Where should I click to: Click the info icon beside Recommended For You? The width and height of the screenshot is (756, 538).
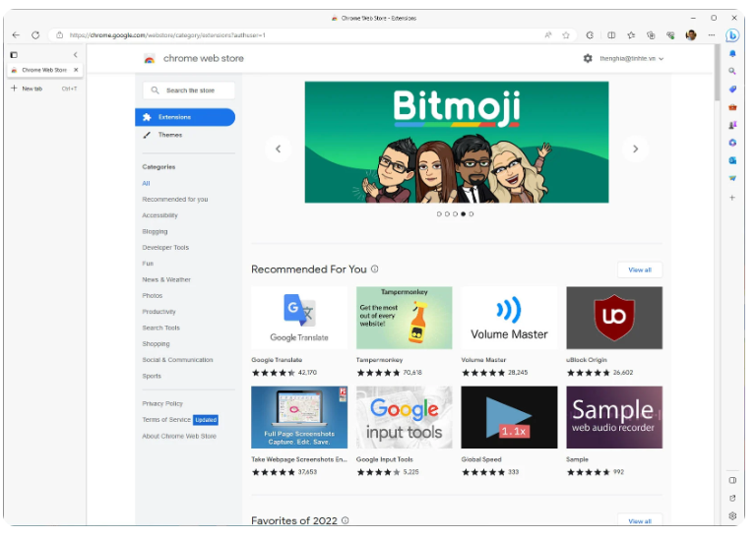(x=375, y=269)
